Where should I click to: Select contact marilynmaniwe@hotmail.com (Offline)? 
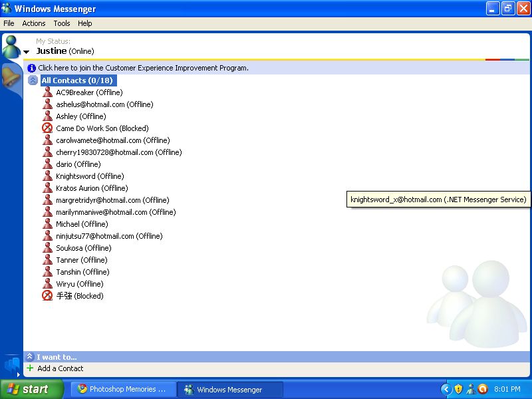pyautogui.click(x=116, y=212)
